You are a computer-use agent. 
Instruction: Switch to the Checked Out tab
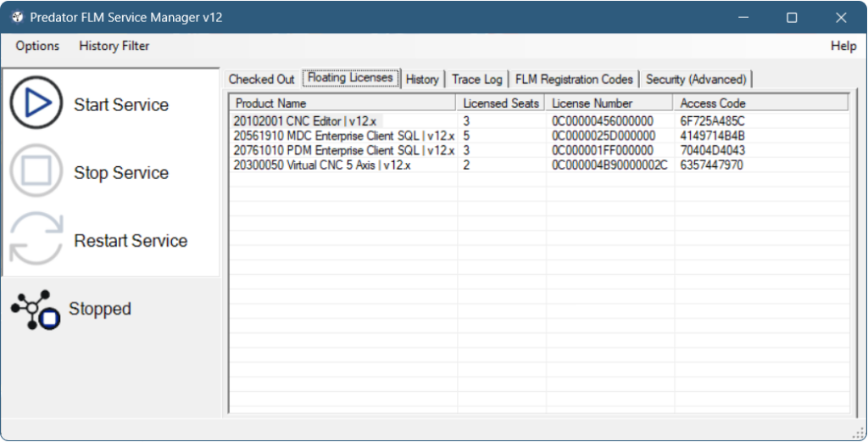261,79
